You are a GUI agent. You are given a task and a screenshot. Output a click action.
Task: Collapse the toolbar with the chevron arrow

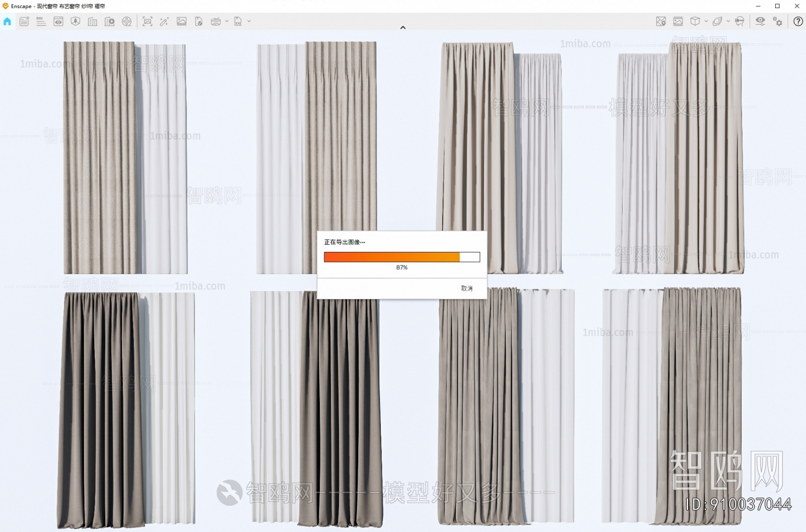403,27
